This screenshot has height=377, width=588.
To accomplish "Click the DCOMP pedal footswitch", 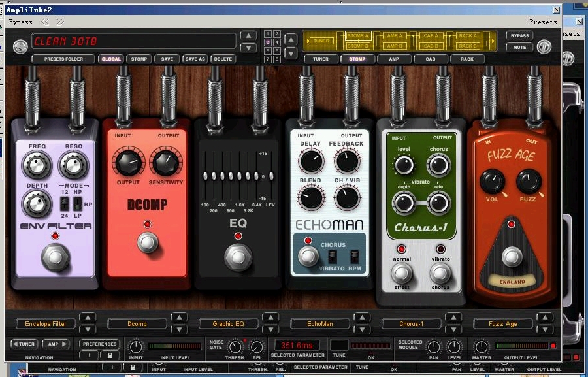I will pos(148,242).
